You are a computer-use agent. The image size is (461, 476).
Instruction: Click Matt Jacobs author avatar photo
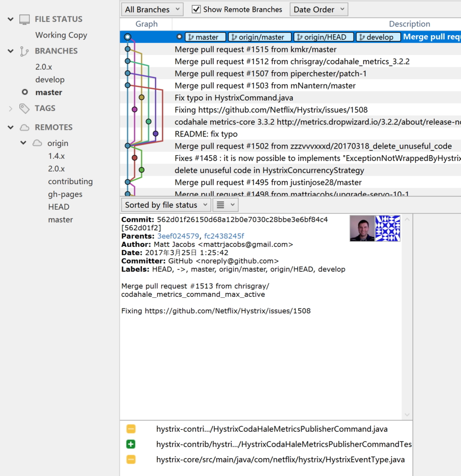coord(362,228)
